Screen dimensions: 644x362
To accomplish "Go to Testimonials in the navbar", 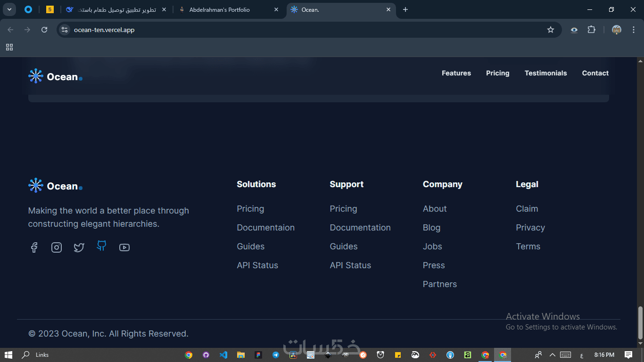I will point(546,73).
